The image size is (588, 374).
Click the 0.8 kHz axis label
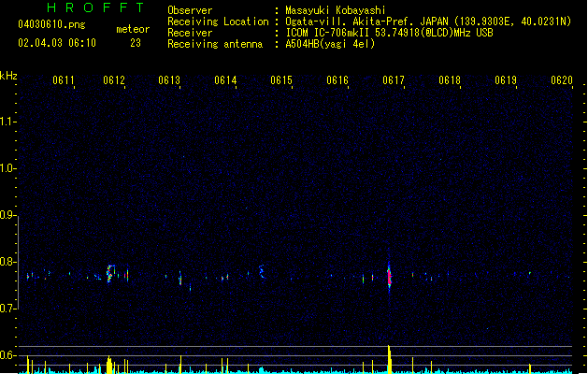pos(7,262)
